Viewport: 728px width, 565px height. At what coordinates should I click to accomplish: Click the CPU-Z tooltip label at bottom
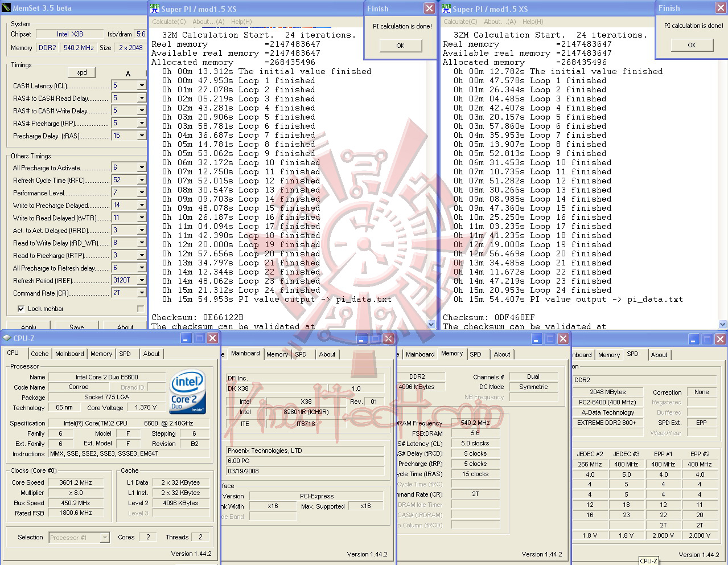click(649, 561)
